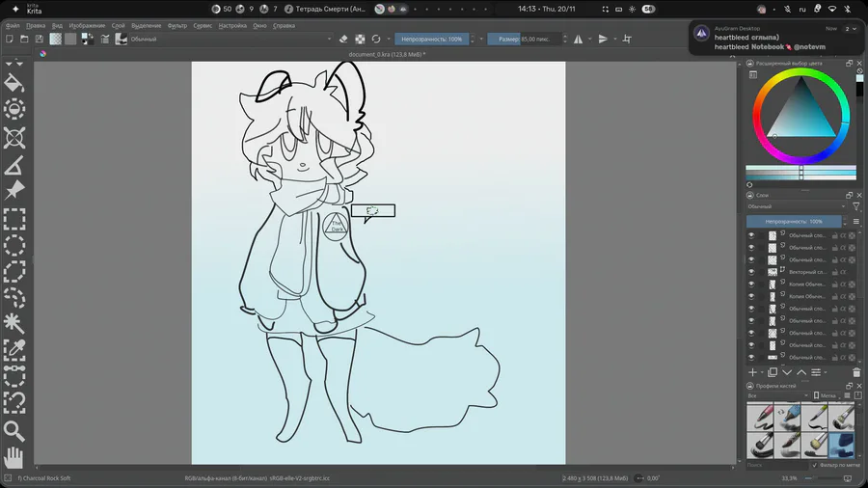Image resolution: width=868 pixels, height=488 pixels.
Task: Expand vertical mirror options arrow
Action: [x=614, y=39]
